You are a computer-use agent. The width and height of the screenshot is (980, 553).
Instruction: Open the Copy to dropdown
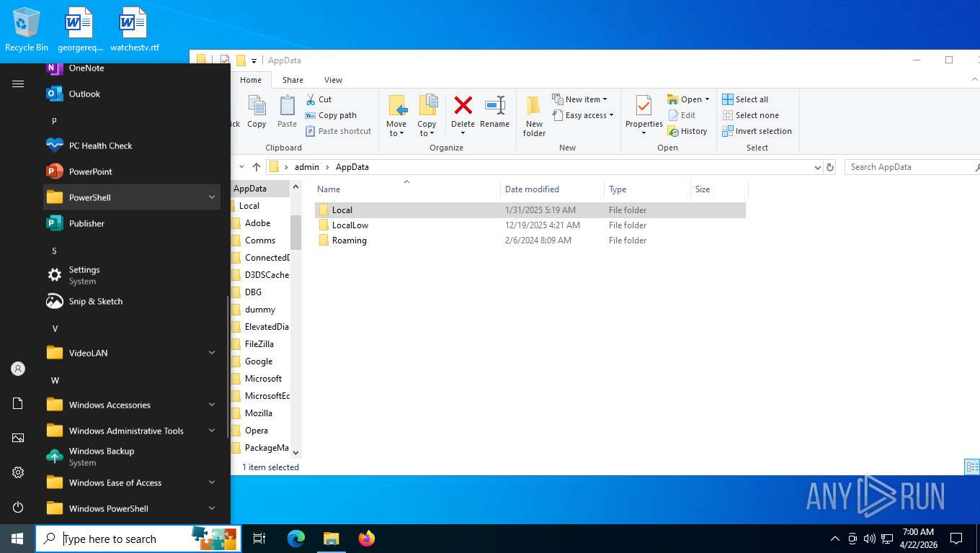pyautogui.click(x=427, y=115)
